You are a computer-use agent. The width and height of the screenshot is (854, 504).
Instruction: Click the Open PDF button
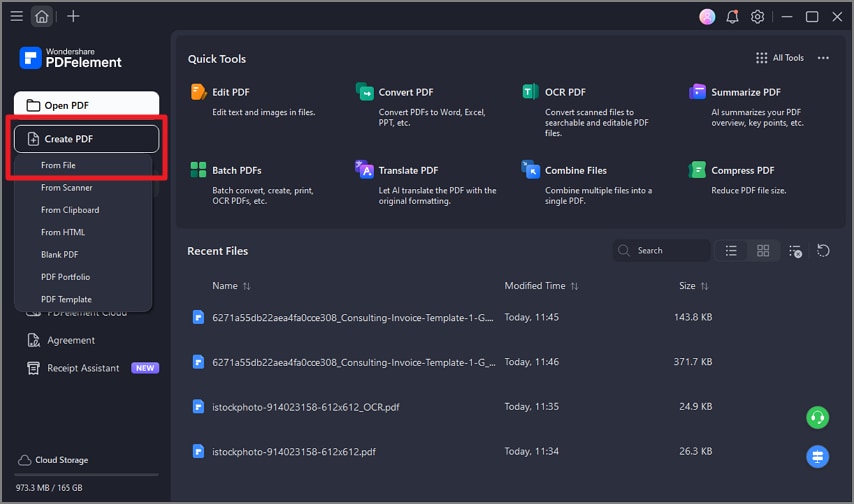click(x=86, y=105)
